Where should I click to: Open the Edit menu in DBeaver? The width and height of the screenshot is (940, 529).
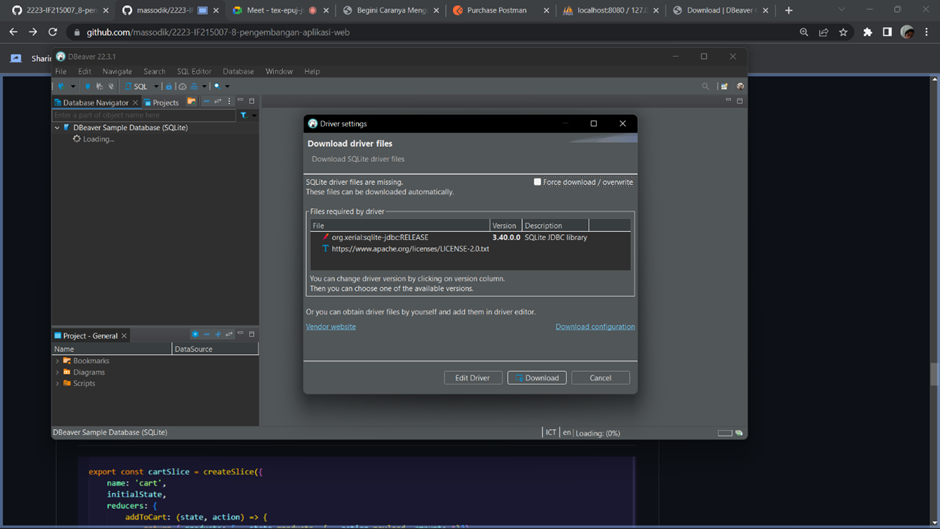point(85,71)
